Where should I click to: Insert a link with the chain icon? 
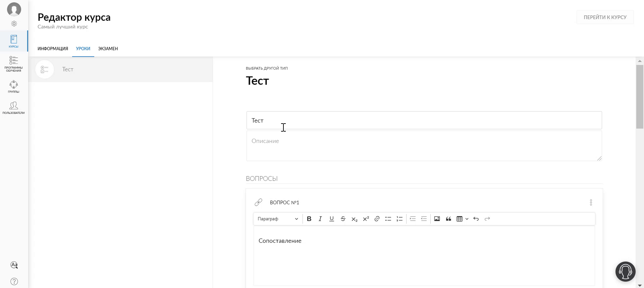click(x=377, y=219)
